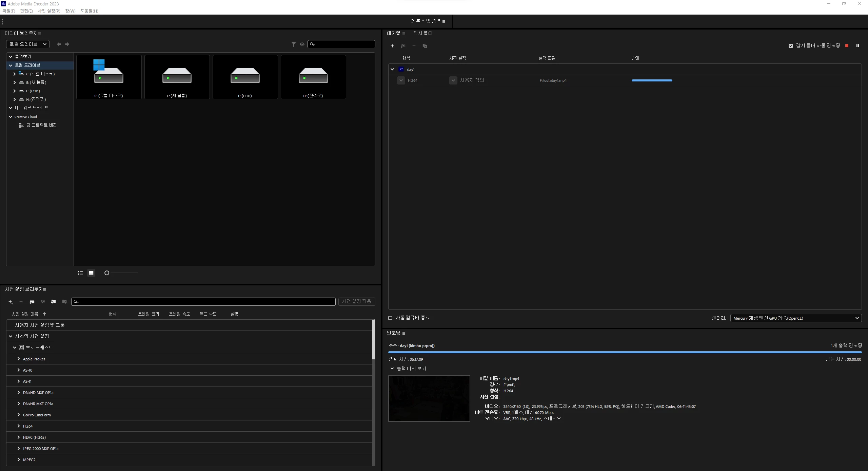The image size is (868, 471).
Task: Click the thumbnail size zoom slider handle
Action: pyautogui.click(x=107, y=273)
